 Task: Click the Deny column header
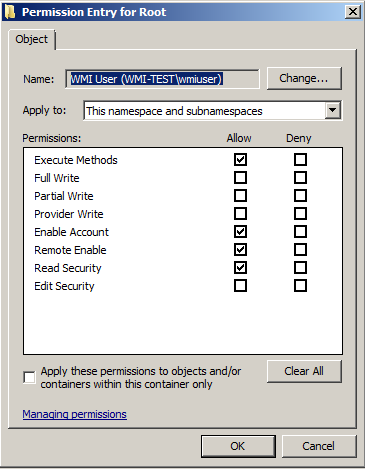[x=299, y=138]
